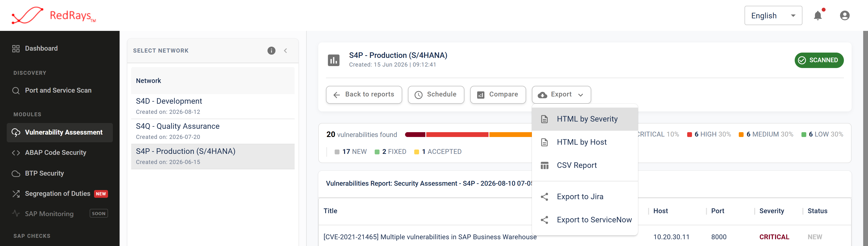868x246 pixels.
Task: Click the orange medium segment of severity bar
Action: tap(510, 135)
